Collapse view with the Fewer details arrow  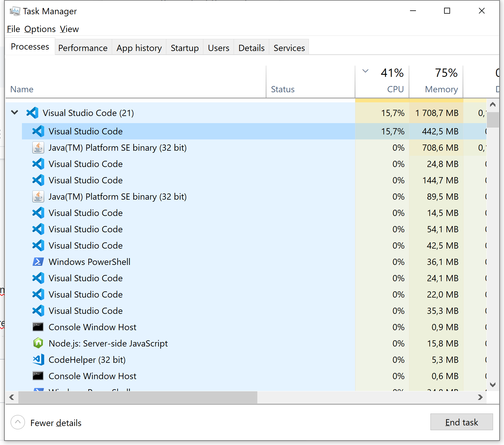click(x=18, y=422)
